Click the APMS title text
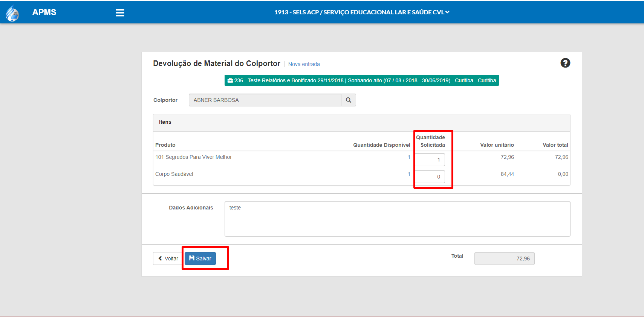 [44, 12]
